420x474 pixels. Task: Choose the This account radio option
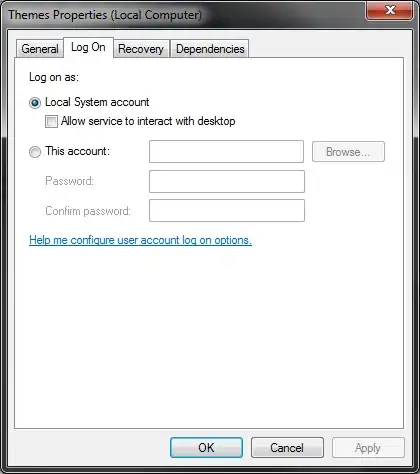pos(35,152)
